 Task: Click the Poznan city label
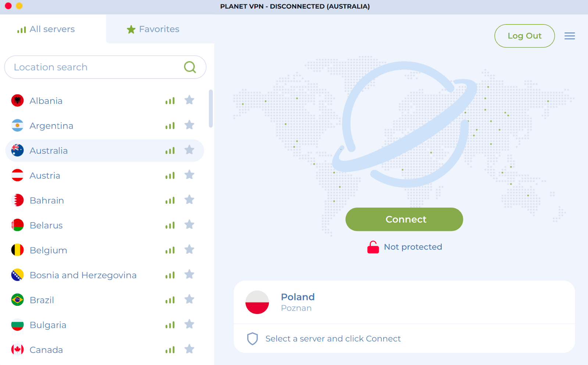coord(296,308)
